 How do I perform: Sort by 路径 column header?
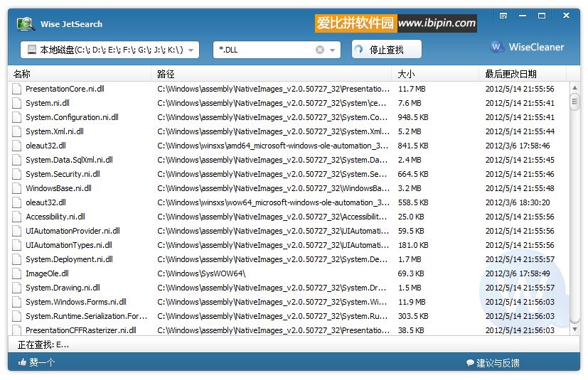tap(272, 74)
